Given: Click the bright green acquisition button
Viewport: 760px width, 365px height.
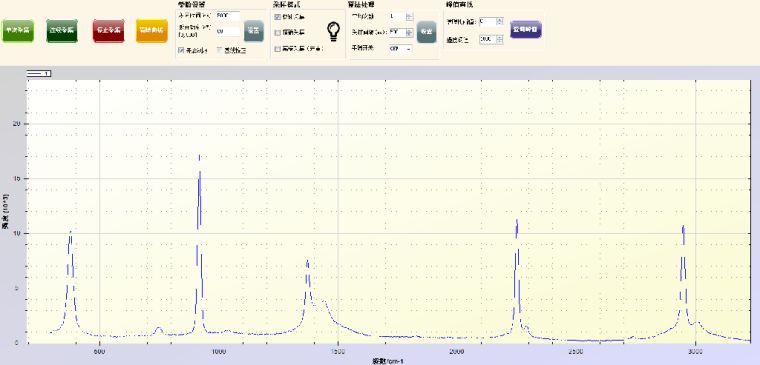Looking at the screenshot, I should [18, 31].
